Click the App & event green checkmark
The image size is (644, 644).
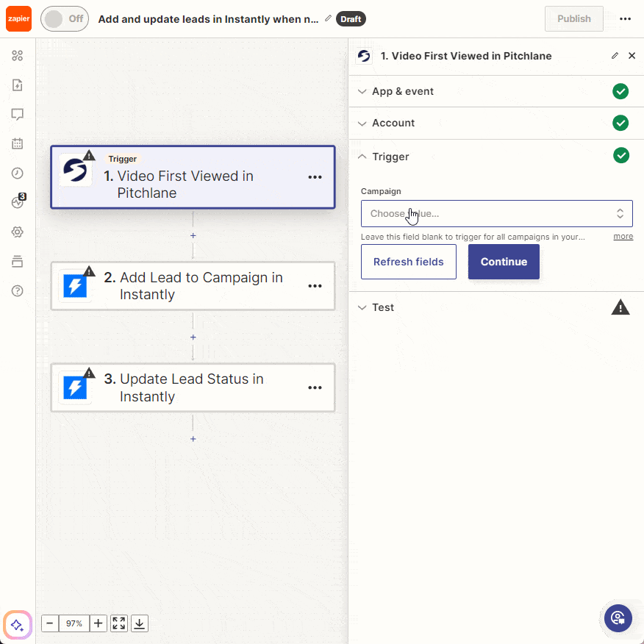click(x=620, y=91)
